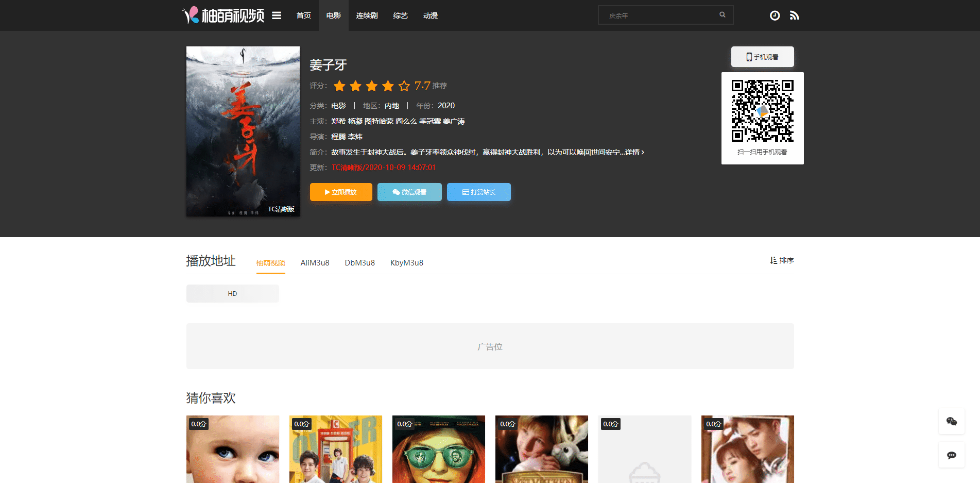Click the TC清晰版 update timestamp text

click(384, 168)
